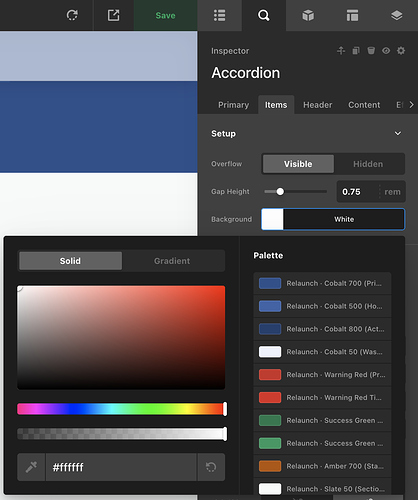
Task: Select the Inspector magnifier icon
Action: pos(264,15)
